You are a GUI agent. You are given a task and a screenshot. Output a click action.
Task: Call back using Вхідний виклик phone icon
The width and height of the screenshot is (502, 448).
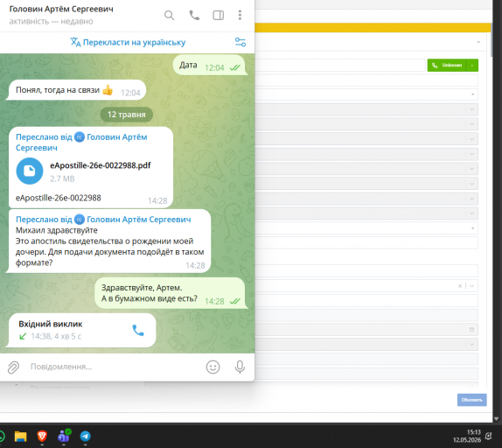[138, 330]
